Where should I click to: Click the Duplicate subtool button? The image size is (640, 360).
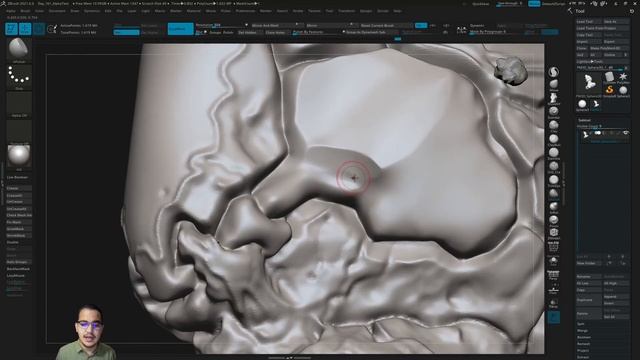click(x=589, y=300)
